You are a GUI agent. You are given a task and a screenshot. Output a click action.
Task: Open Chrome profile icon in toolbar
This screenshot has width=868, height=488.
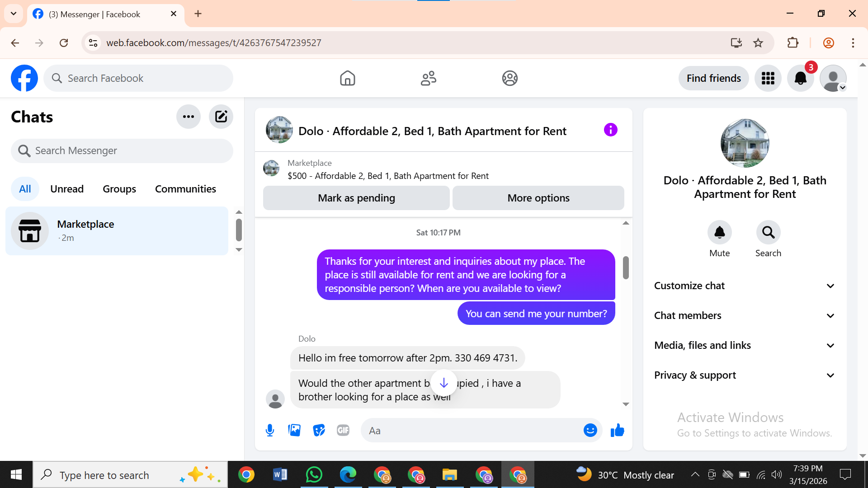click(x=828, y=43)
